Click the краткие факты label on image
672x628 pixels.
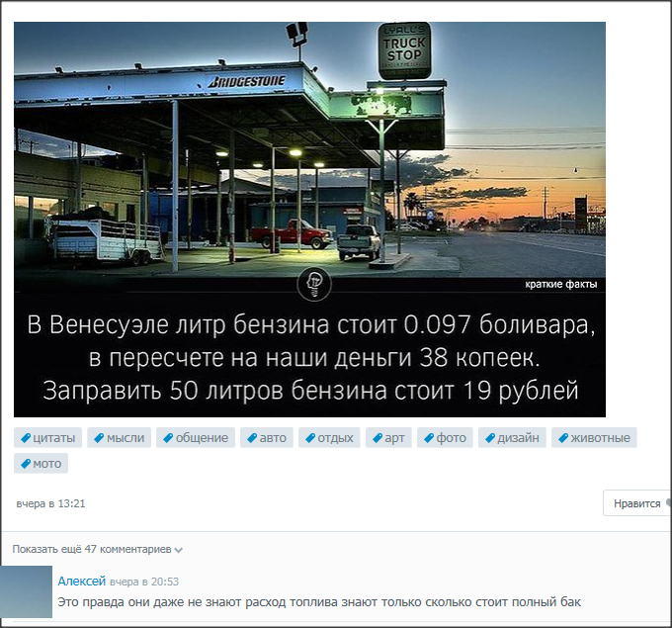click(x=560, y=285)
